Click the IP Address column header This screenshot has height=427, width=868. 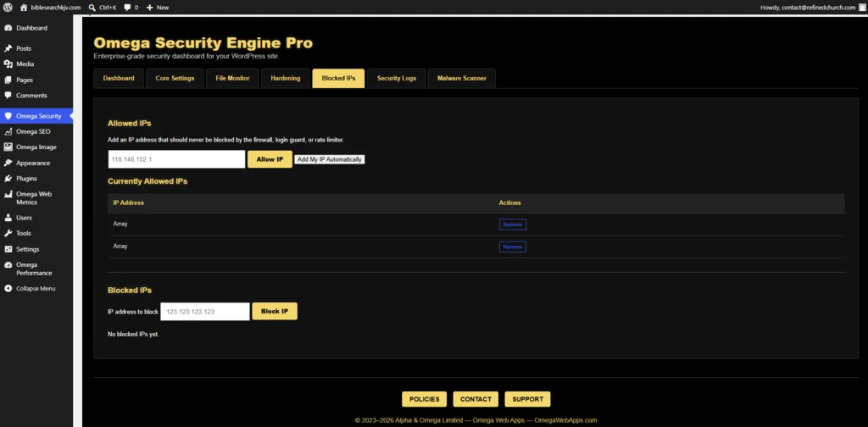(129, 203)
